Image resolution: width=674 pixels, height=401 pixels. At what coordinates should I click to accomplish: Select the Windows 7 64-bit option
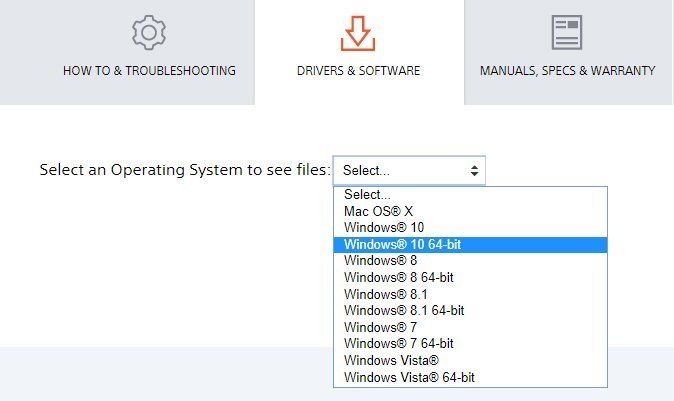pyautogui.click(x=470, y=344)
